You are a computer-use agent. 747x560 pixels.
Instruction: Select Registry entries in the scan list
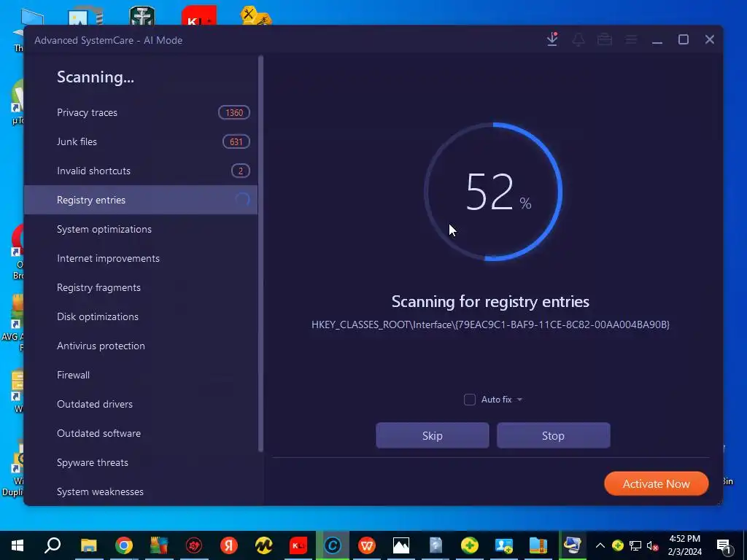coord(141,200)
